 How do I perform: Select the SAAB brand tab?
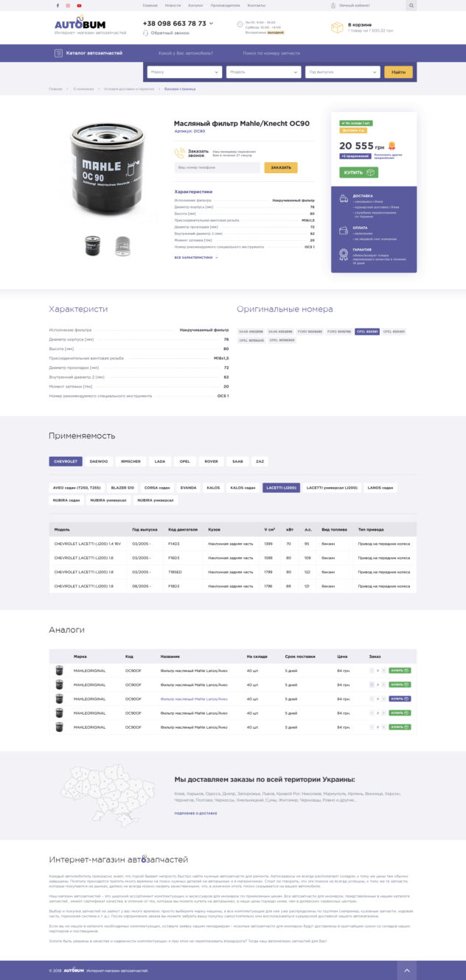click(x=237, y=461)
